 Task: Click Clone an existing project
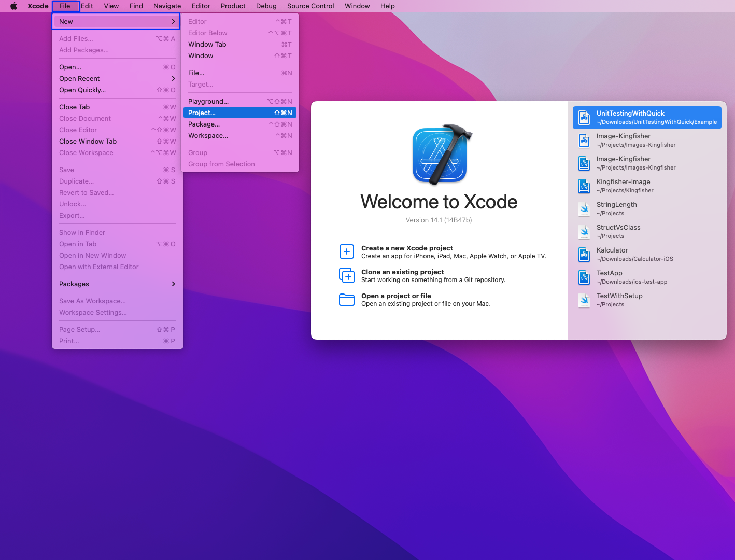(422, 275)
